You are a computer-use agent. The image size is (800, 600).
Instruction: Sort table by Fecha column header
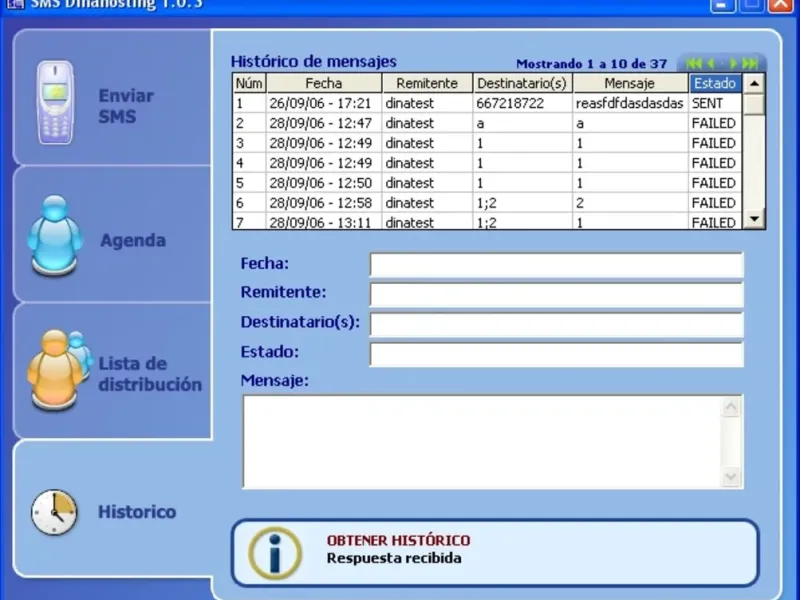pos(323,83)
